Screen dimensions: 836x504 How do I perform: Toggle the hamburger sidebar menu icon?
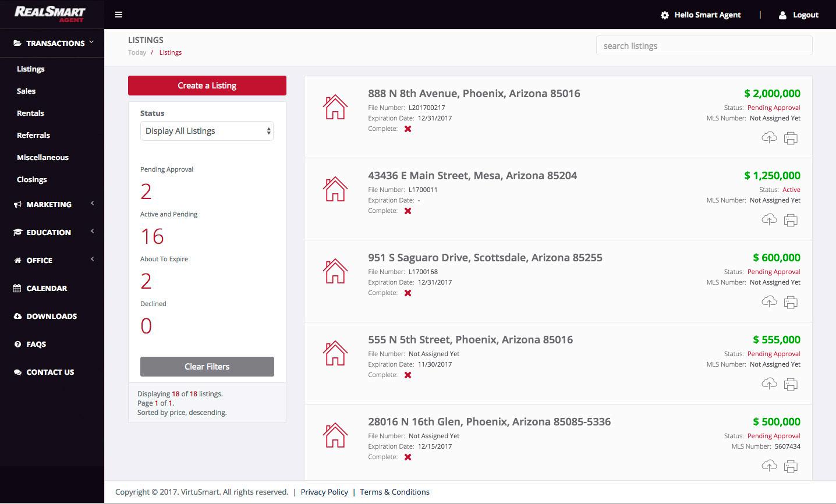119,15
